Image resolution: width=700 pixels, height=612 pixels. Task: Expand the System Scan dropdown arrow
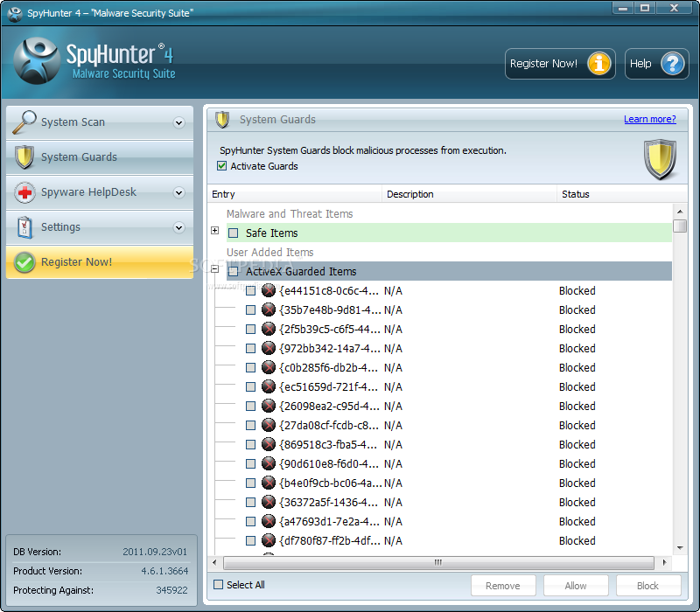click(x=178, y=123)
